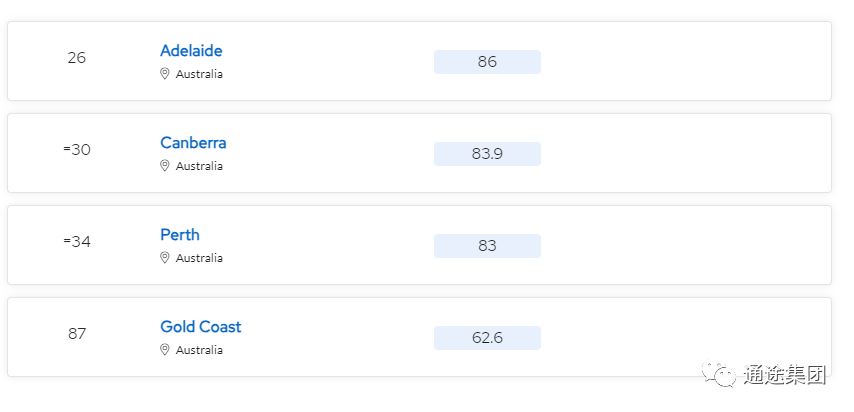The height and width of the screenshot is (412, 854).
Task: Click the =34 rank label
Action: (x=77, y=242)
